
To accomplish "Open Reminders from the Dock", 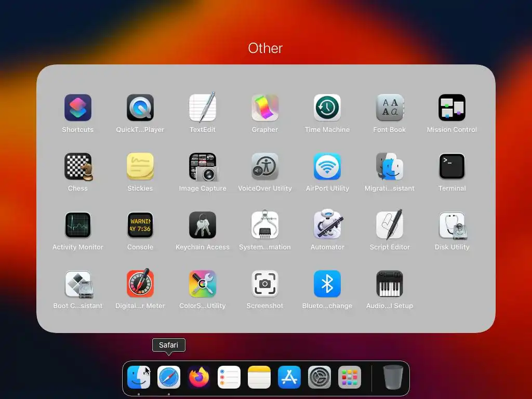I will point(229,377).
